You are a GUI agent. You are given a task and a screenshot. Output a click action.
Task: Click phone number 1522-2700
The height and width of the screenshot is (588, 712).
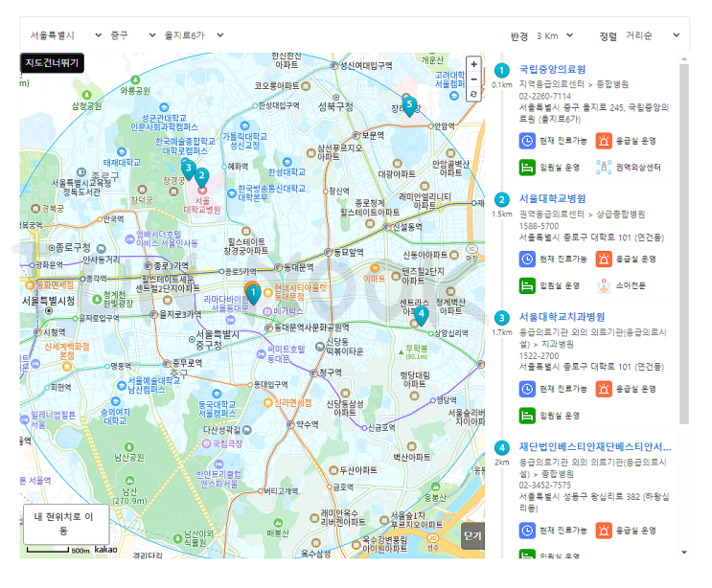pyautogui.click(x=539, y=355)
